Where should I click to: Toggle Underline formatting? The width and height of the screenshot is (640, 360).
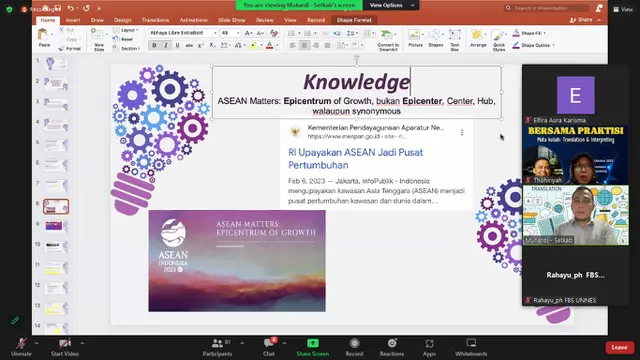point(177,45)
